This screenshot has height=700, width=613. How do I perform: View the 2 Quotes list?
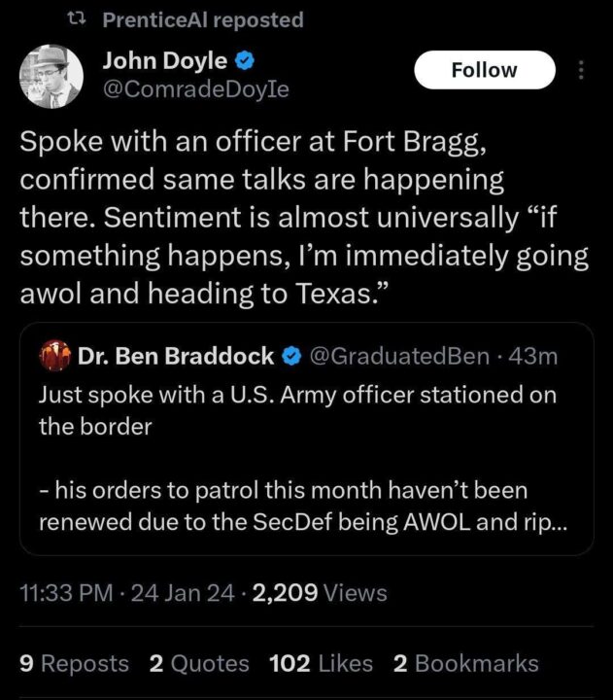pyautogui.click(x=199, y=663)
